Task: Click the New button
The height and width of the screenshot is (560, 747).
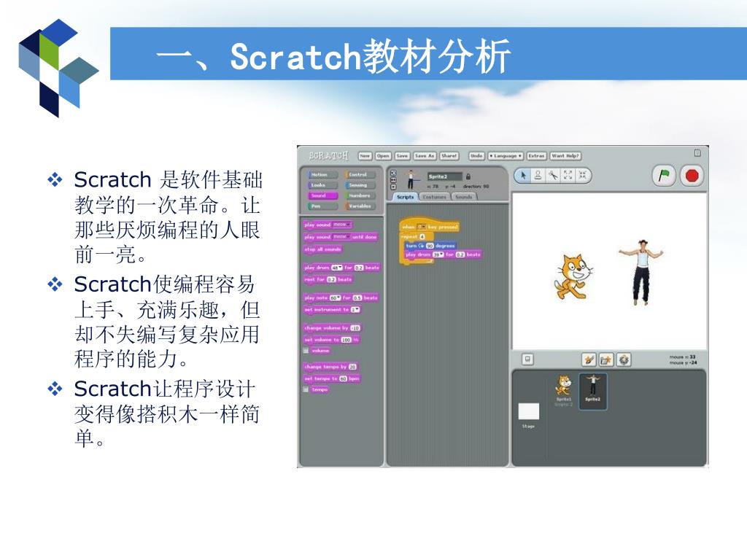Action: (365, 156)
